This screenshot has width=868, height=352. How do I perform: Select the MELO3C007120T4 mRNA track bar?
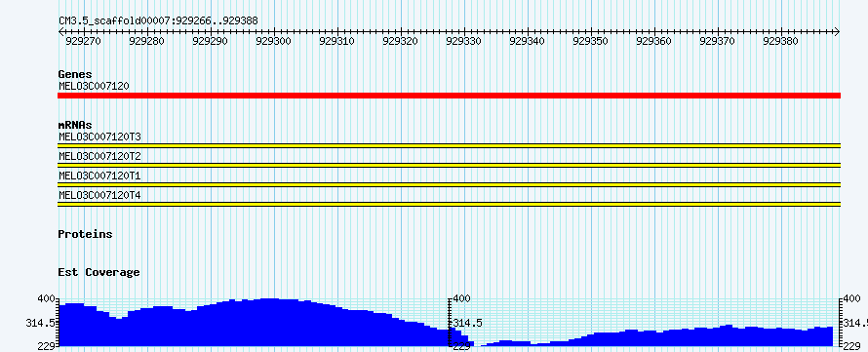tap(449, 204)
